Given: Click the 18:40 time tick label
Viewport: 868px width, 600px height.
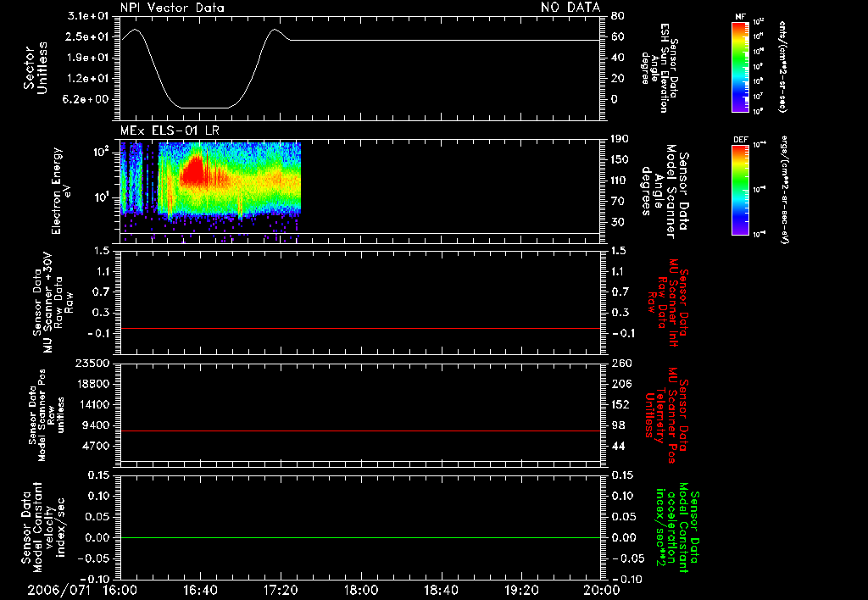Looking at the screenshot, I should pyautogui.click(x=441, y=590).
